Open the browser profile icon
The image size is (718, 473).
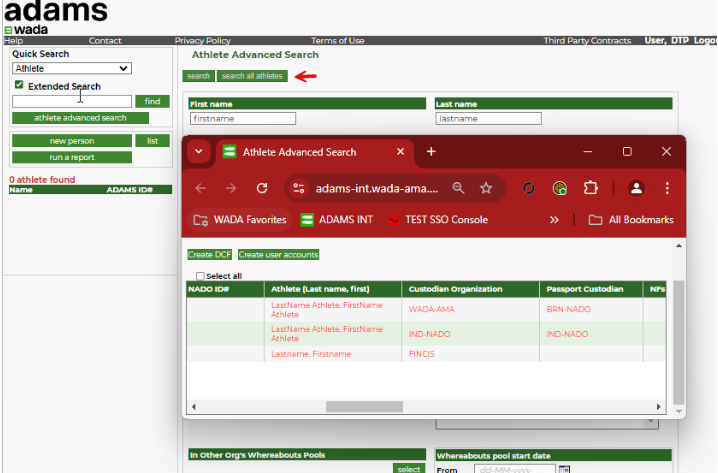(636, 188)
